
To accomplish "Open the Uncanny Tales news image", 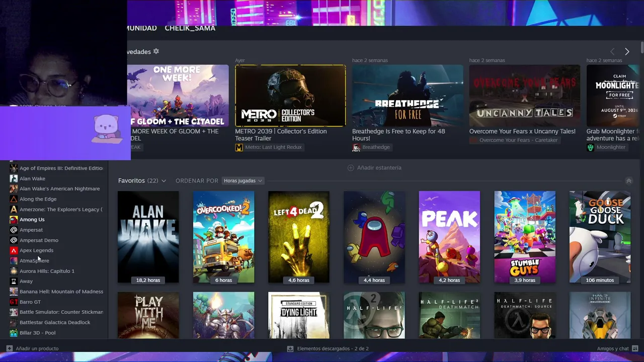I will (525, 96).
